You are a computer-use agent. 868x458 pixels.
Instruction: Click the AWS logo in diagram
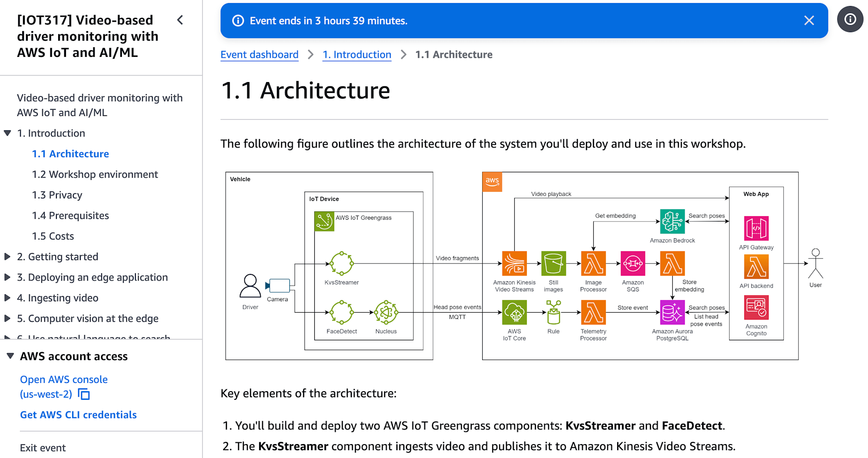[x=492, y=182]
